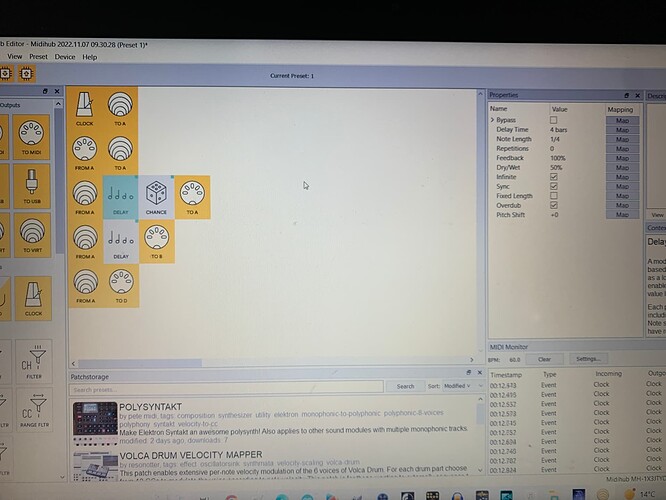Image resolution: width=666 pixels, height=500 pixels.
Task: Click the elektron tag link
Action: coord(285,414)
